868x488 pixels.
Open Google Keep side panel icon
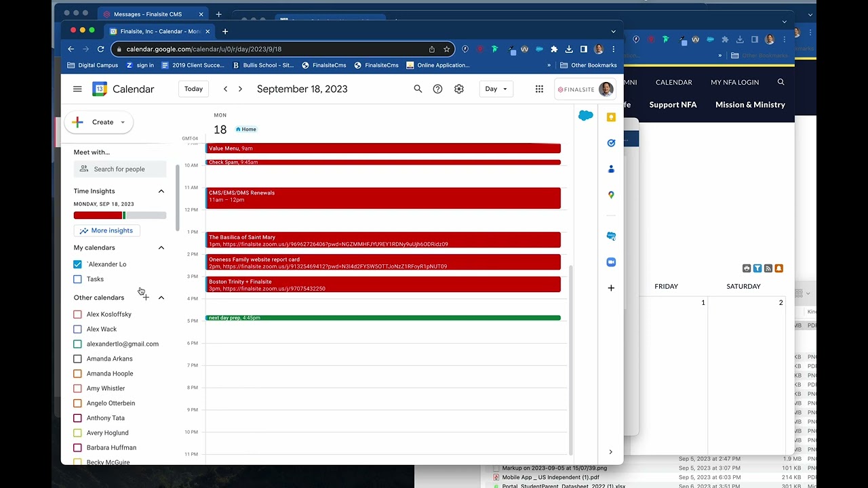611,117
